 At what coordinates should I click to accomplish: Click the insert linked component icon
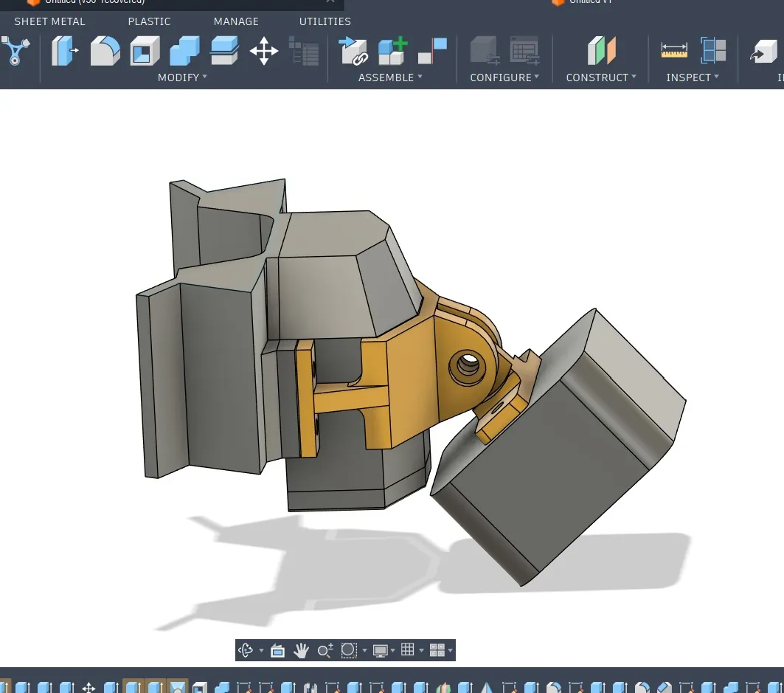[x=353, y=51]
